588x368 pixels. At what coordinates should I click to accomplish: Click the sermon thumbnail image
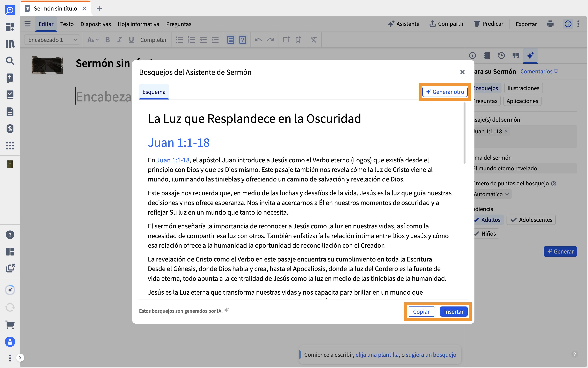point(47,65)
